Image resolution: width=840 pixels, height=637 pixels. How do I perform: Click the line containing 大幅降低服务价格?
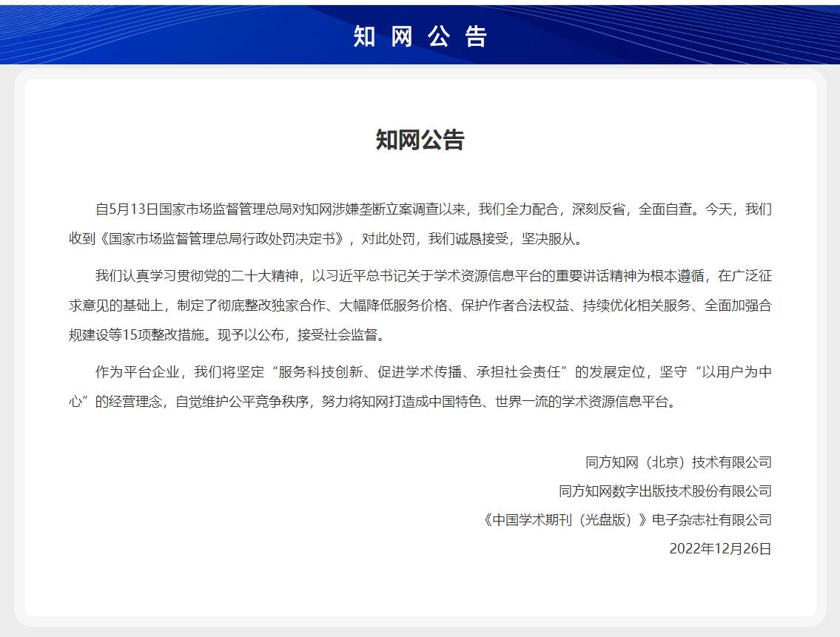(420, 306)
